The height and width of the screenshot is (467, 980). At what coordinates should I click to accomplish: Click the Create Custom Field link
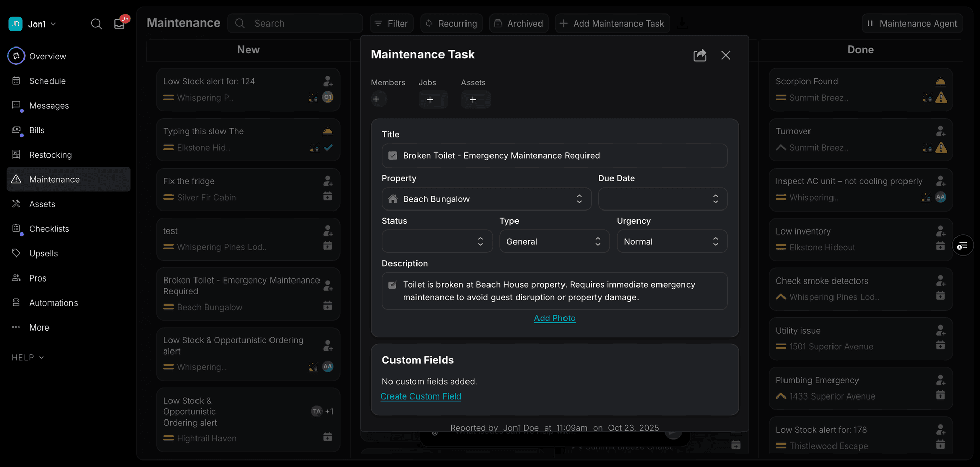[421, 396]
